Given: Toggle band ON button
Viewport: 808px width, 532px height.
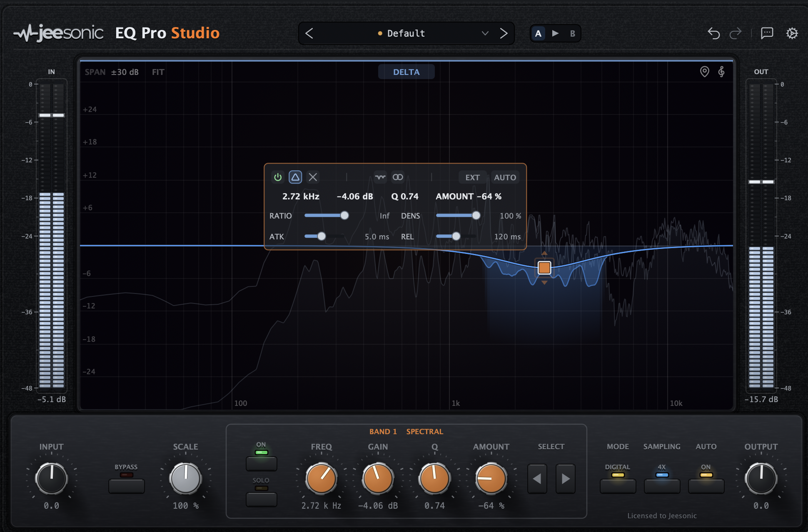Looking at the screenshot, I should tap(261, 463).
